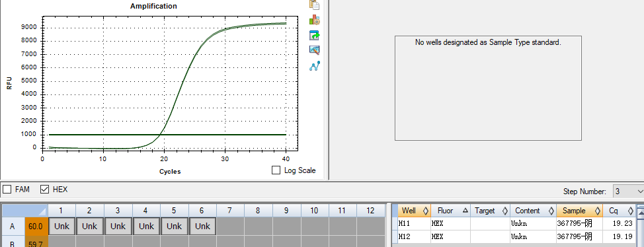Viewport: 644px width, 247px height.
Task: Select well A4 Unk in plate grid
Action: 146,226
